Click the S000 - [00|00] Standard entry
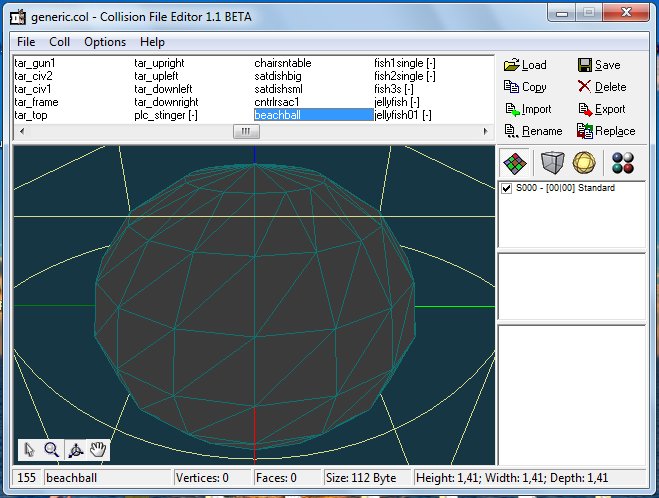Screen dimensions: 659x498 pyautogui.click(x=565, y=188)
